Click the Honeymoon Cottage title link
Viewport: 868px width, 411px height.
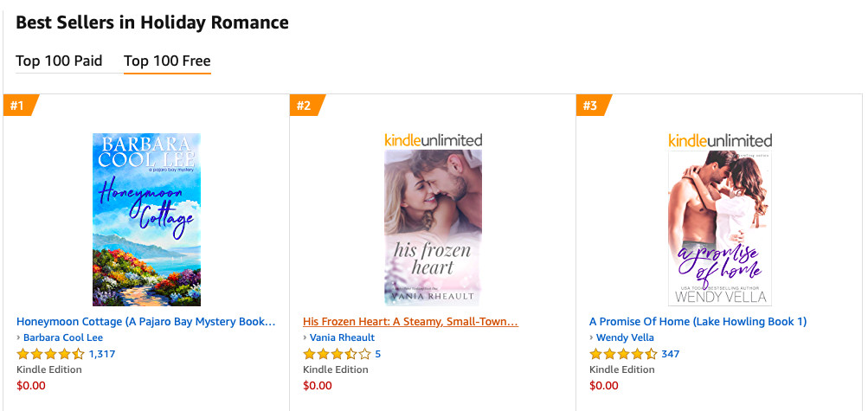[146, 321]
